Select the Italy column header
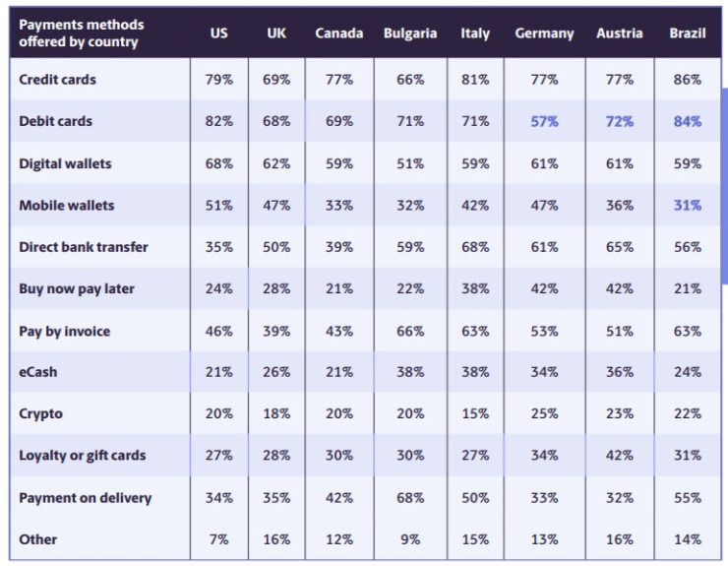This screenshot has height=566, width=728. [475, 32]
